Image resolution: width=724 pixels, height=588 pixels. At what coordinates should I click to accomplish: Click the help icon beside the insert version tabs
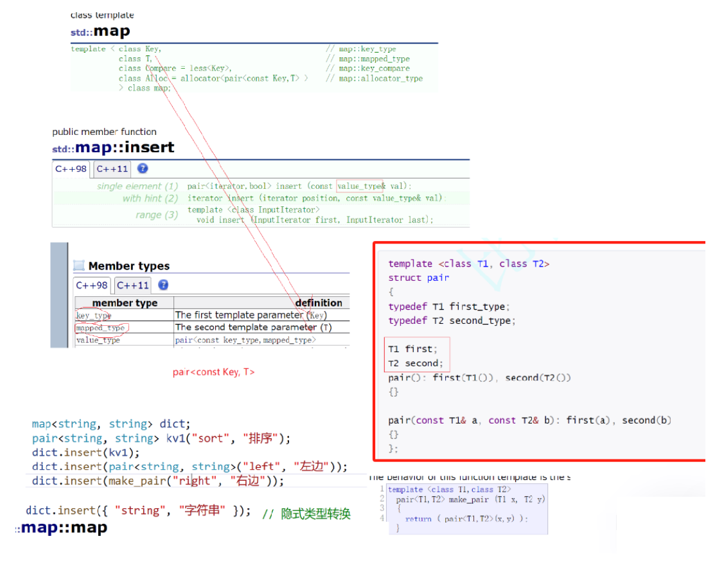click(142, 168)
